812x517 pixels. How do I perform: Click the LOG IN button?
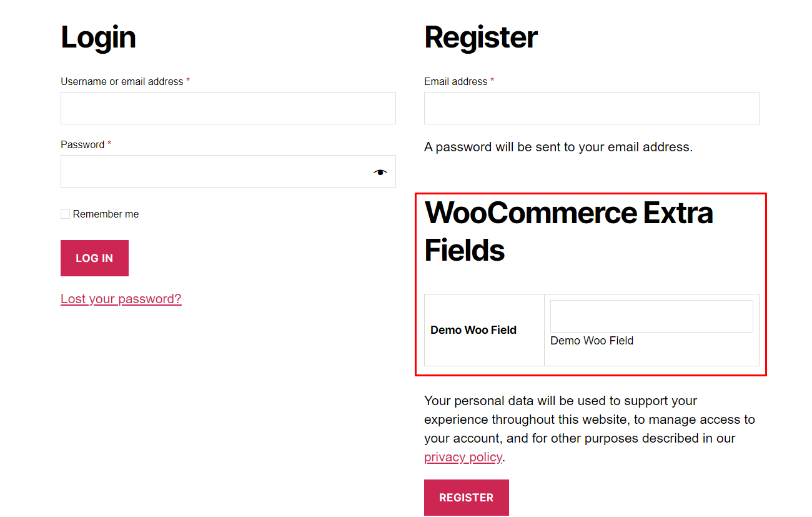point(94,258)
